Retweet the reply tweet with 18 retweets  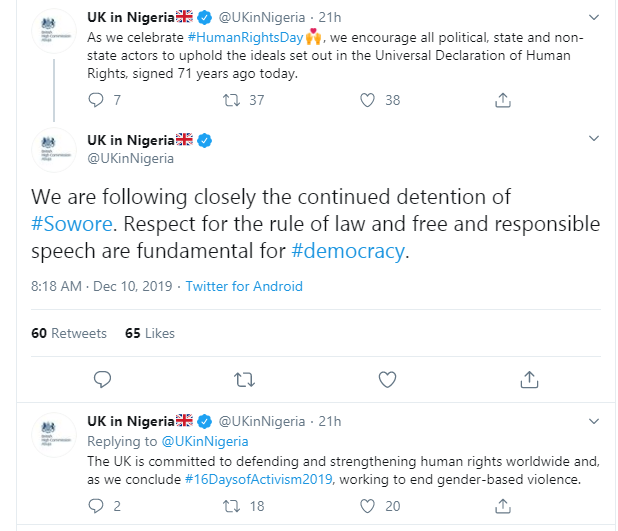pyautogui.click(x=231, y=506)
